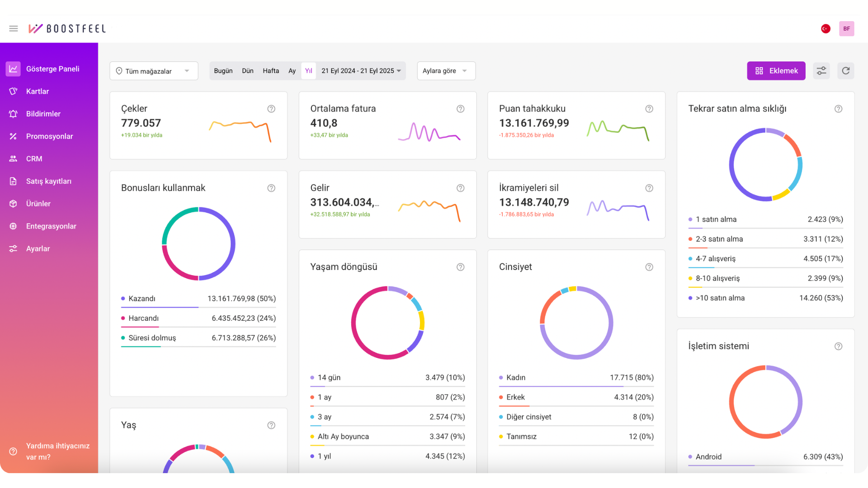Click the Kazandı legend color dot
The image size is (868, 488).
[123, 299]
